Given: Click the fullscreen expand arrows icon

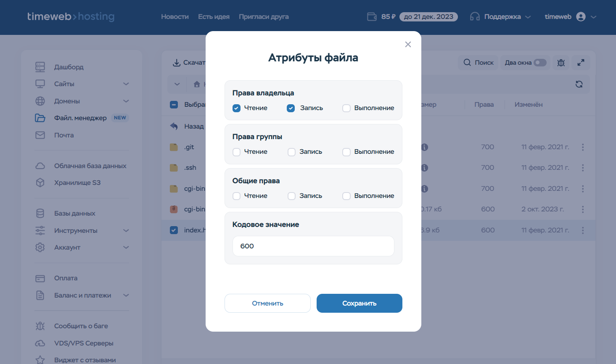Looking at the screenshot, I should point(581,63).
